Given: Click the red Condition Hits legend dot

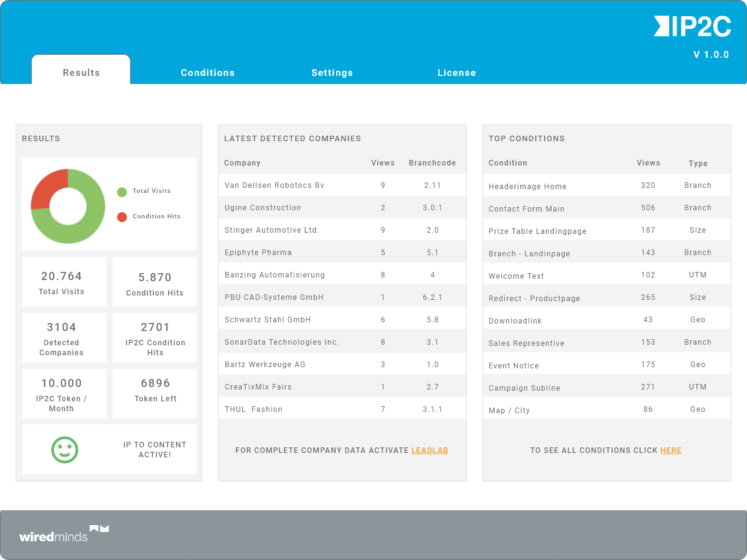Looking at the screenshot, I should coord(122,217).
